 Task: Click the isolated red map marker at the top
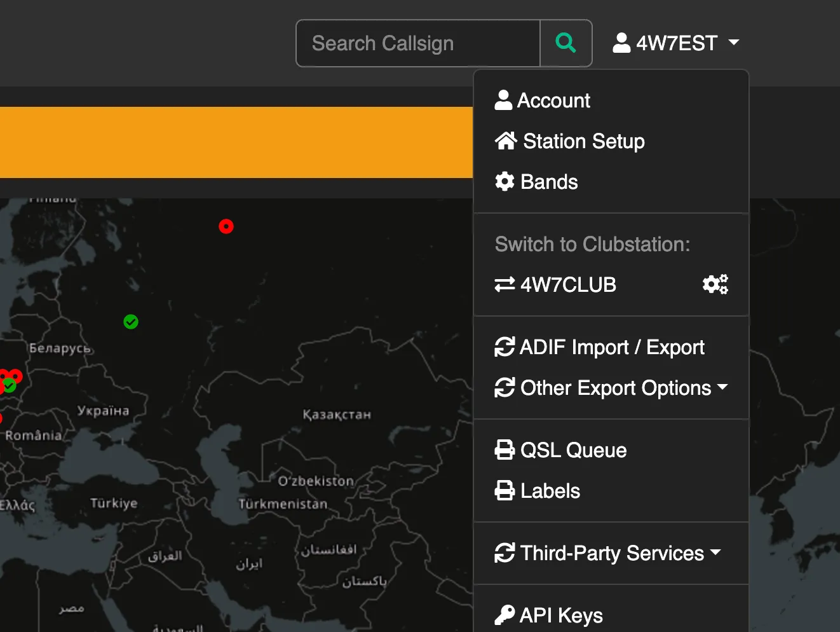coord(226,226)
